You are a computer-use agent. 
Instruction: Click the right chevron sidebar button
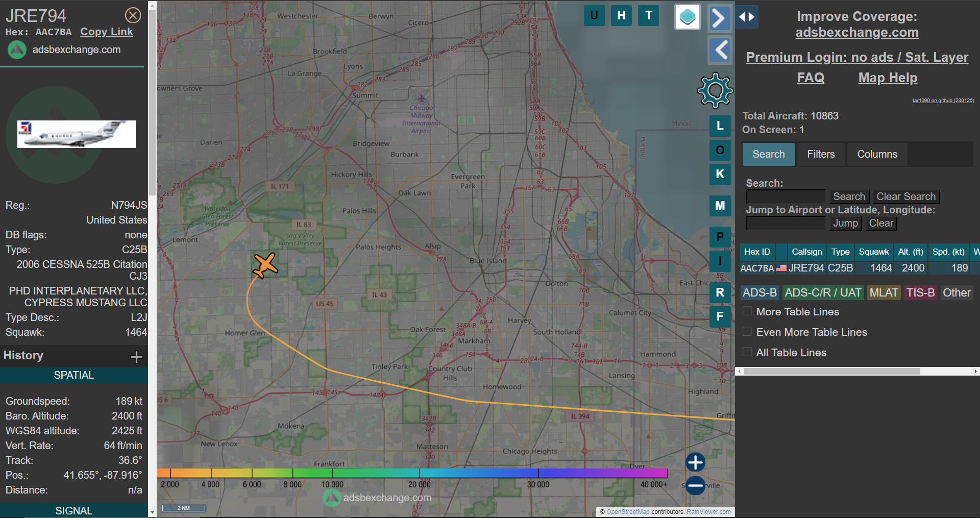[720, 18]
